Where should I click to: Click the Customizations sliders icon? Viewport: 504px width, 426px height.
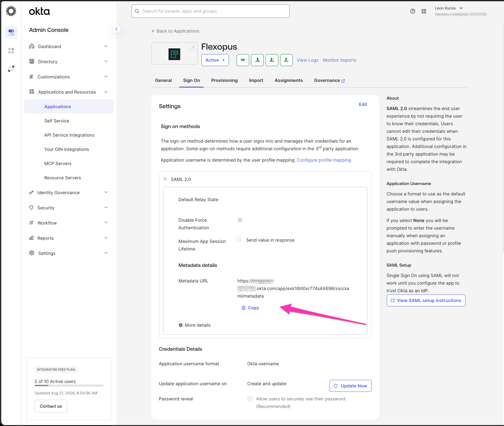tap(31, 77)
